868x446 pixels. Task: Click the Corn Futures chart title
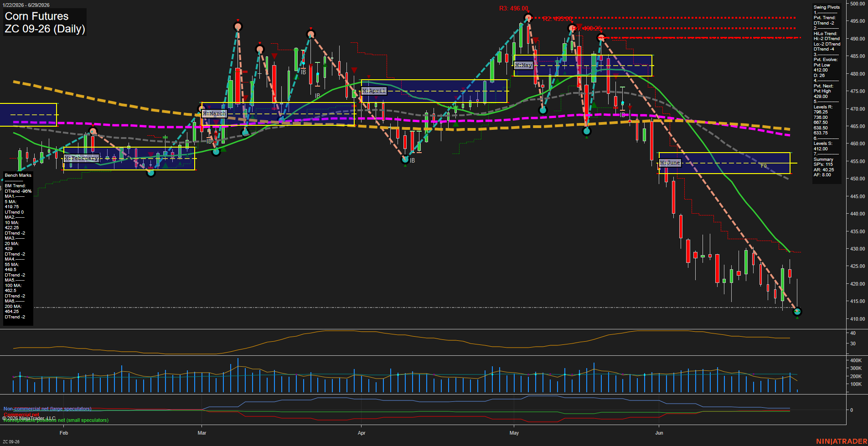pos(36,16)
